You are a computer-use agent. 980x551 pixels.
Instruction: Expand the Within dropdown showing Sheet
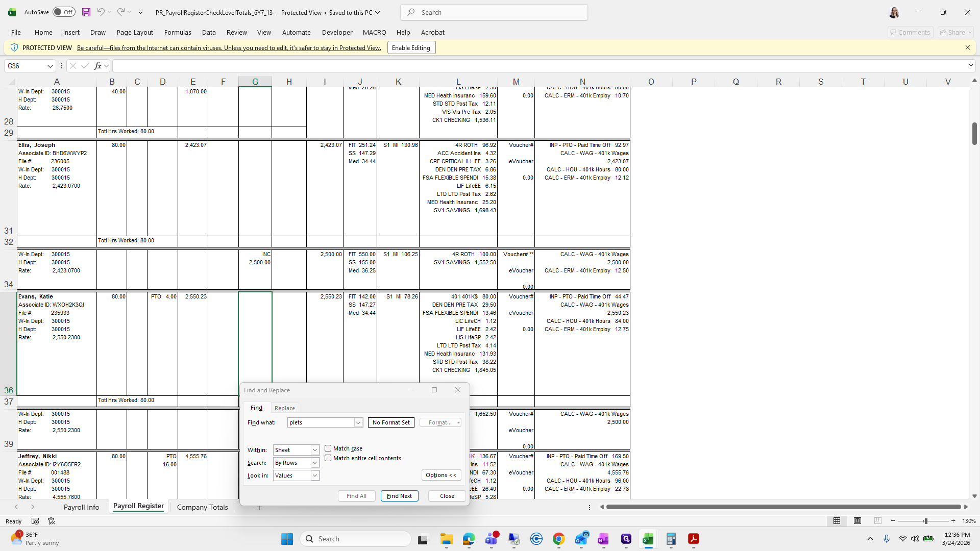315,450
